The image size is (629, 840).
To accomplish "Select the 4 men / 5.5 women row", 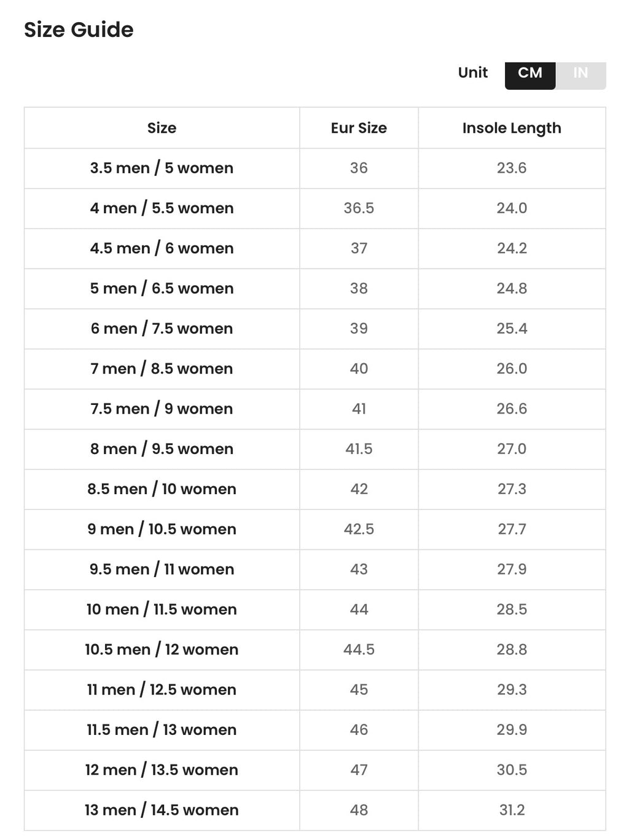I will pyautogui.click(x=314, y=208).
